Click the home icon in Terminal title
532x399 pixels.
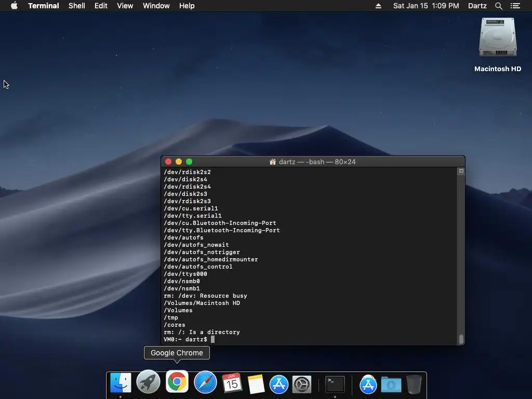click(272, 162)
